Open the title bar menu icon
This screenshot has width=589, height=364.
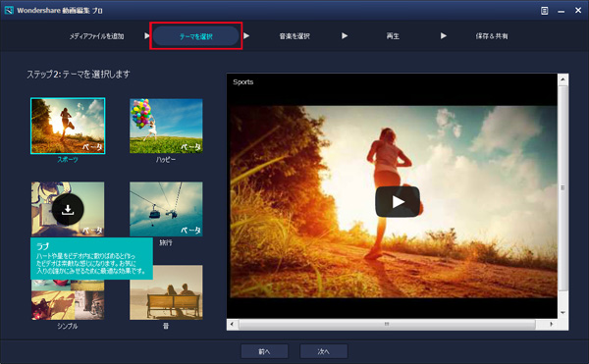(x=544, y=11)
